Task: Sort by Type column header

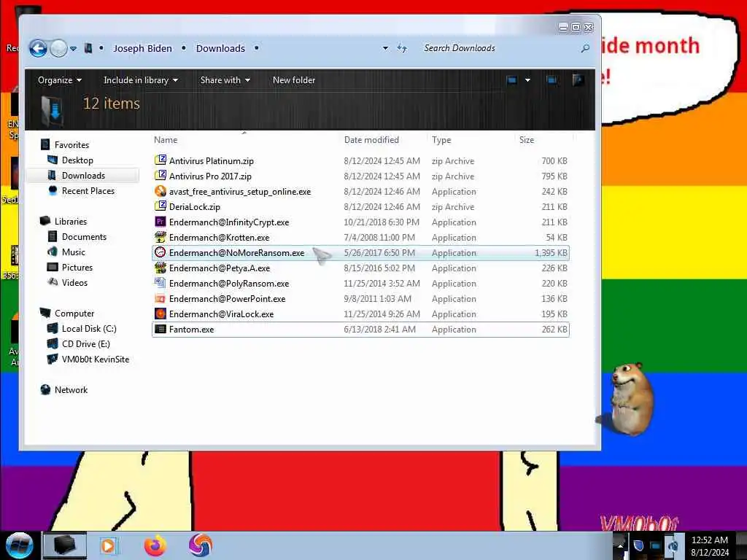Action: coord(441,140)
